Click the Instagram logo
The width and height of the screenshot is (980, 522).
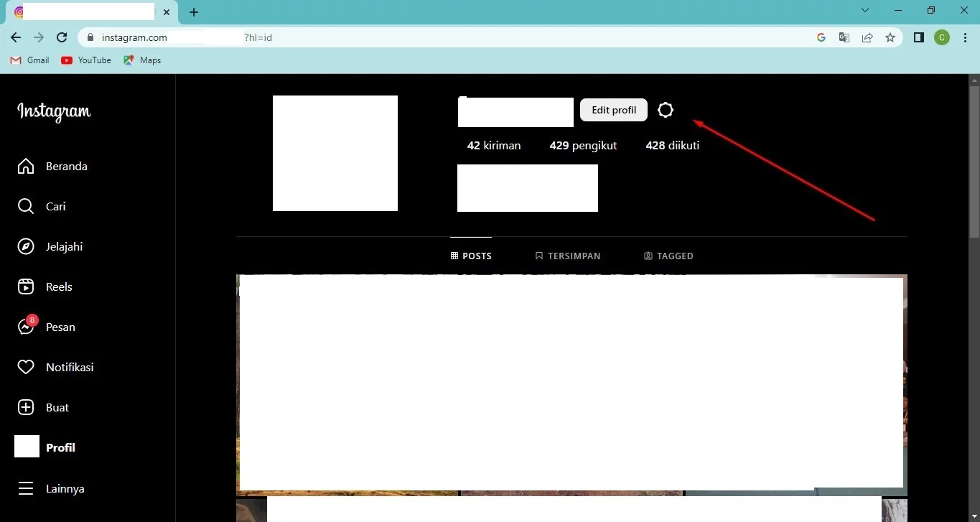tap(54, 111)
